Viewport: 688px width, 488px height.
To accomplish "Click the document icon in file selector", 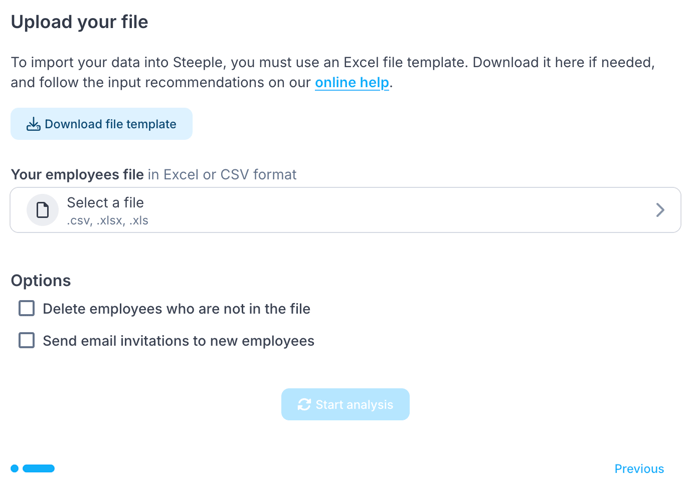I will (x=42, y=210).
